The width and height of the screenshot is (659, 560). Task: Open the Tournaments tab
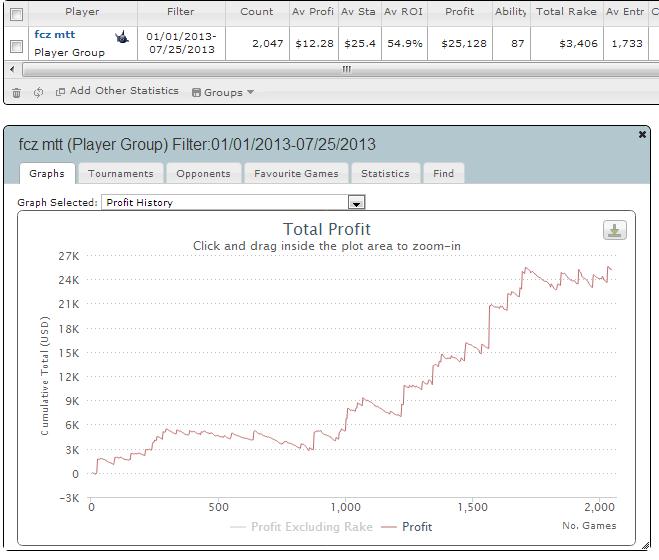click(x=121, y=174)
